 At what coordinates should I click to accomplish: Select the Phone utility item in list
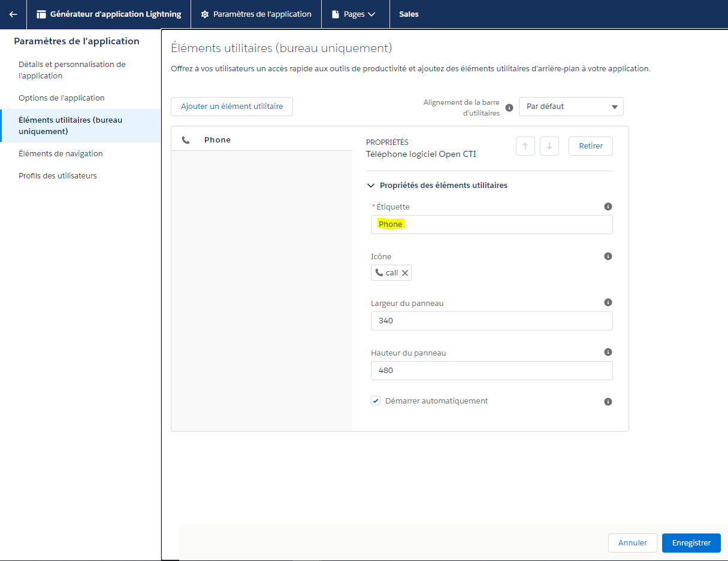click(x=261, y=140)
